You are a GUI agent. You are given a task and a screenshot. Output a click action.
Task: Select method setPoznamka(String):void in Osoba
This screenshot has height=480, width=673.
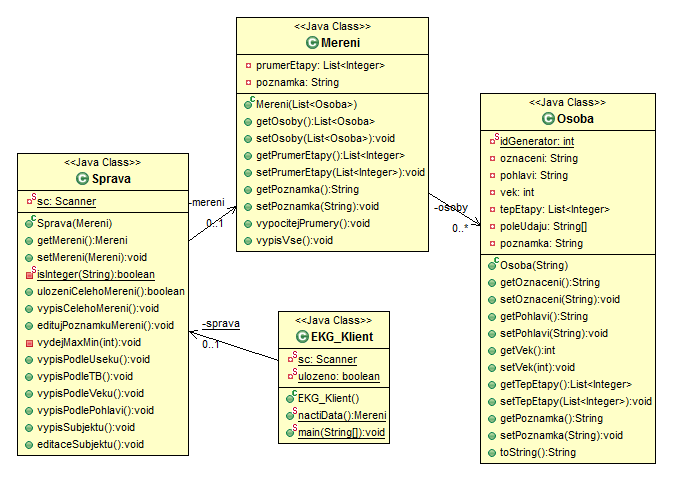[561, 435]
